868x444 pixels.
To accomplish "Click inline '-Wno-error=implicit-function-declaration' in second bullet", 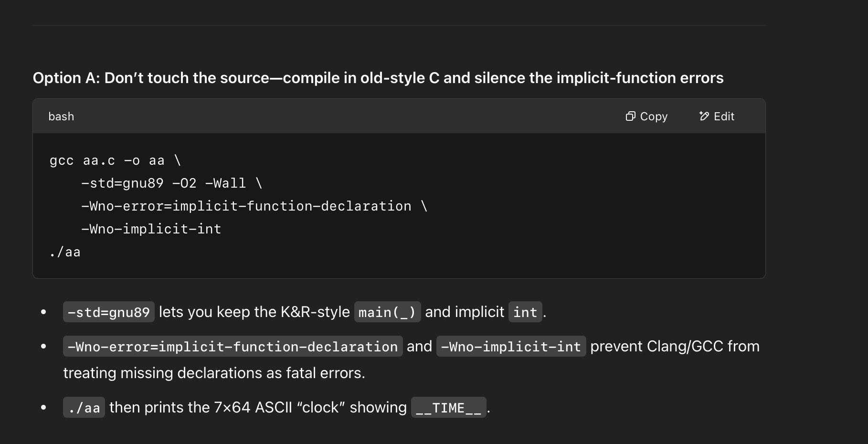I will [233, 346].
